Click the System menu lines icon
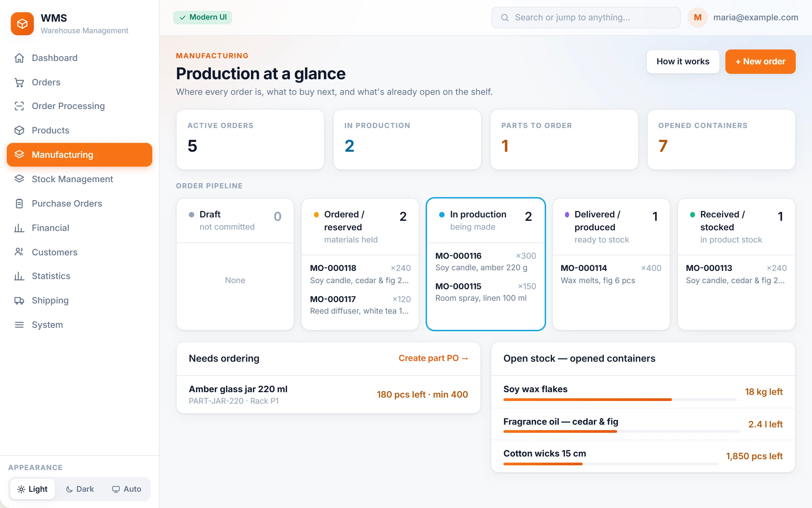This screenshot has width=812, height=508. [19, 325]
